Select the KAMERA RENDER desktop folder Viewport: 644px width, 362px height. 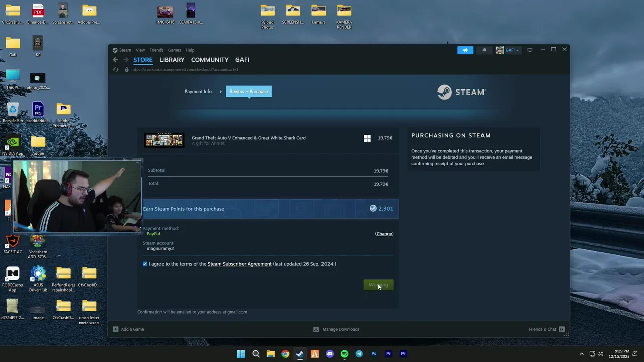344,16
